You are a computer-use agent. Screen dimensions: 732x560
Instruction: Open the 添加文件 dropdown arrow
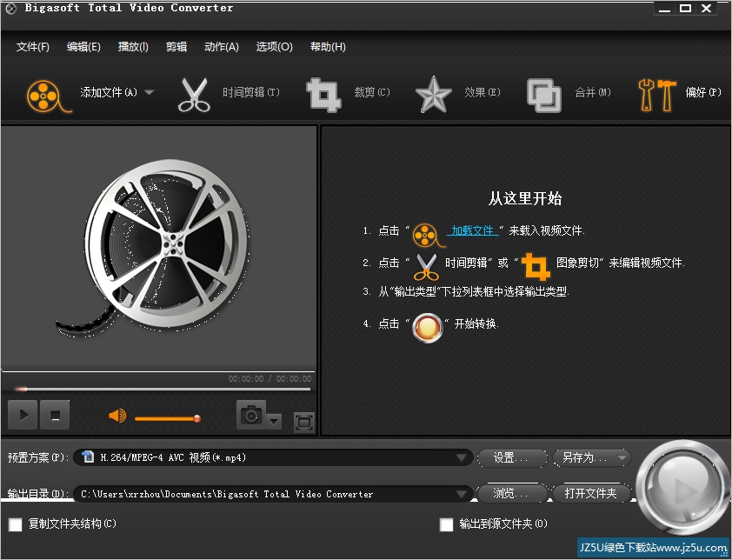149,92
